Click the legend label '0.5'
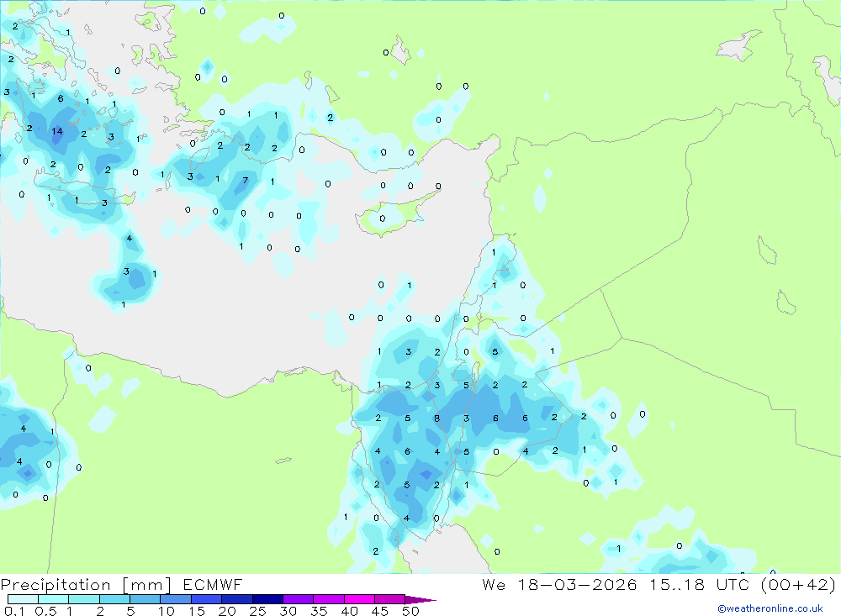This screenshot has width=841, height=616. click(45, 611)
